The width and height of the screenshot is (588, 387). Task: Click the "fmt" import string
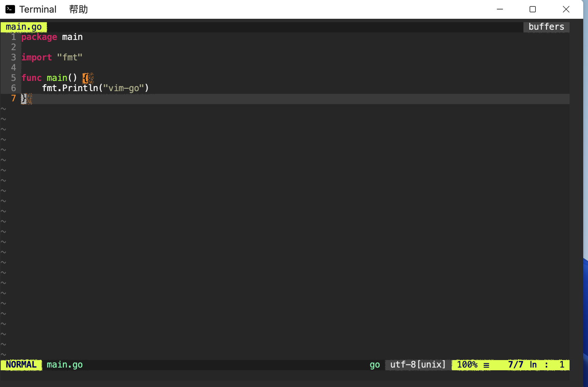[x=70, y=57]
